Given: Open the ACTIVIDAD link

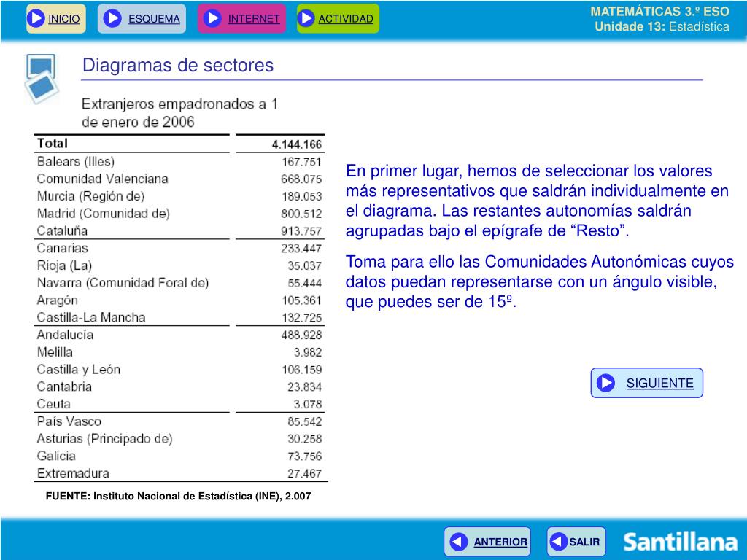Looking at the screenshot, I should (x=346, y=18).
